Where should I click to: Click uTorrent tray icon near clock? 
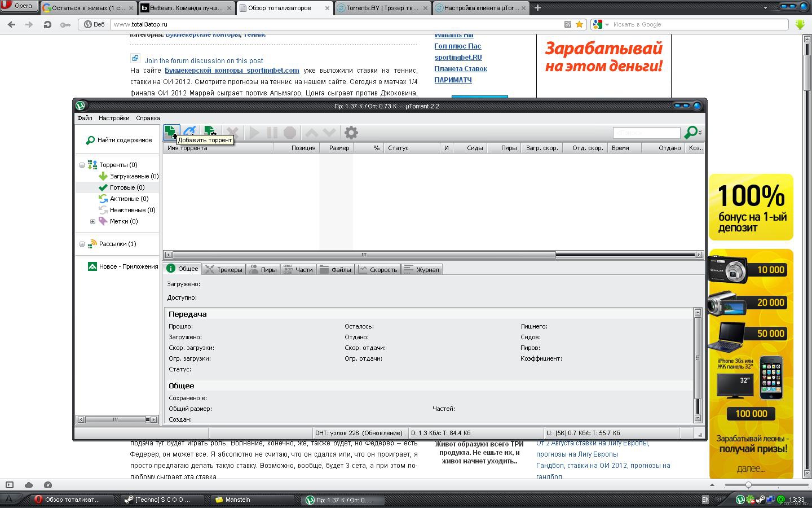click(740, 500)
